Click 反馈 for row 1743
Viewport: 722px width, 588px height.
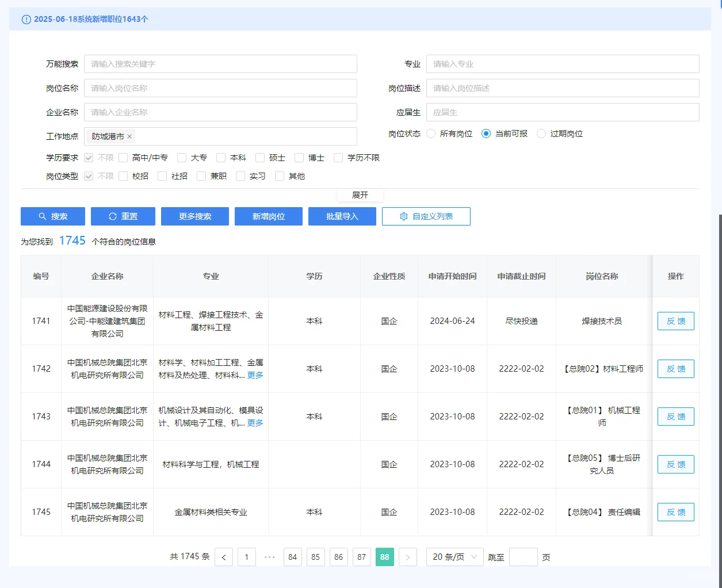pyautogui.click(x=676, y=417)
